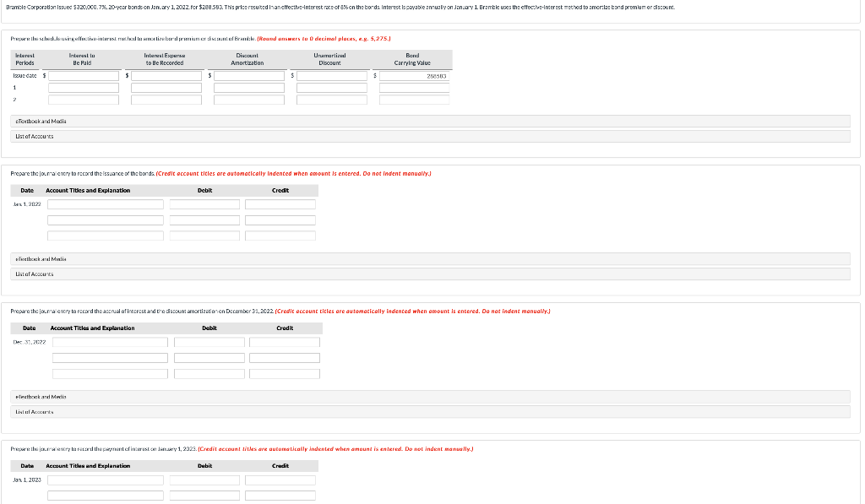Click first Debit field for Jan. 1, 2022 entry
This screenshot has width=865, height=504.
[204, 204]
